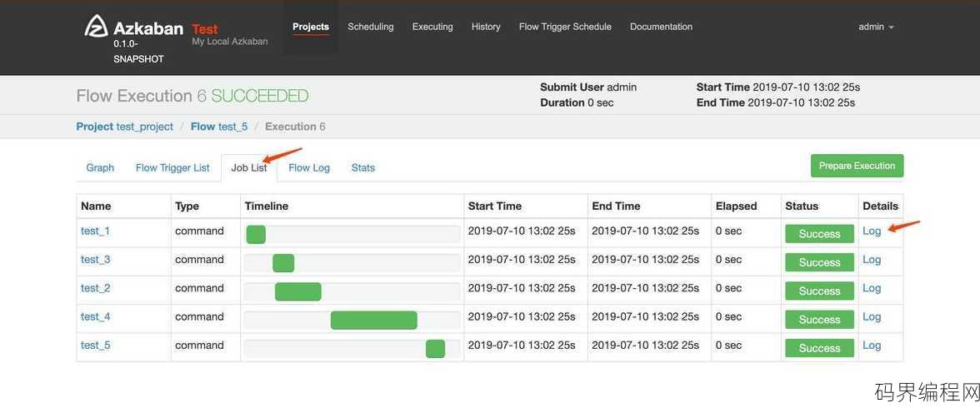Viewport: 980px width, 408px height.
Task: Click test_3 green timeline bar
Action: click(x=283, y=263)
